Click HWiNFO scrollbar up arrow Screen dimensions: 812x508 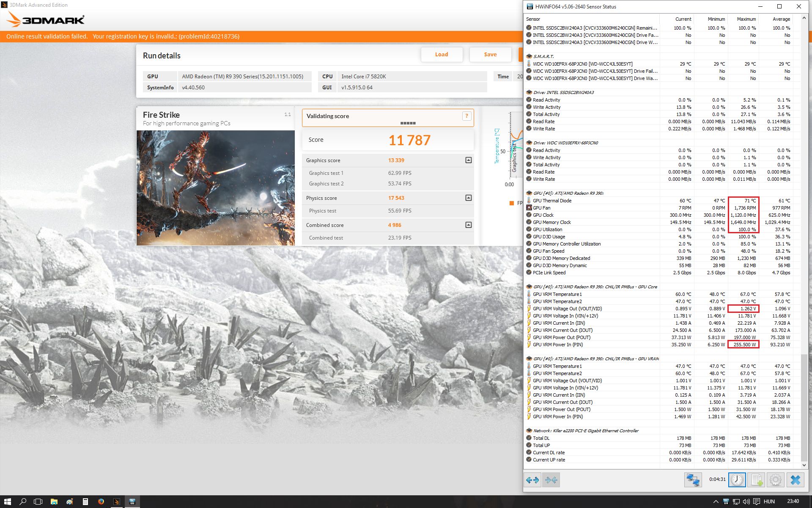click(804, 19)
